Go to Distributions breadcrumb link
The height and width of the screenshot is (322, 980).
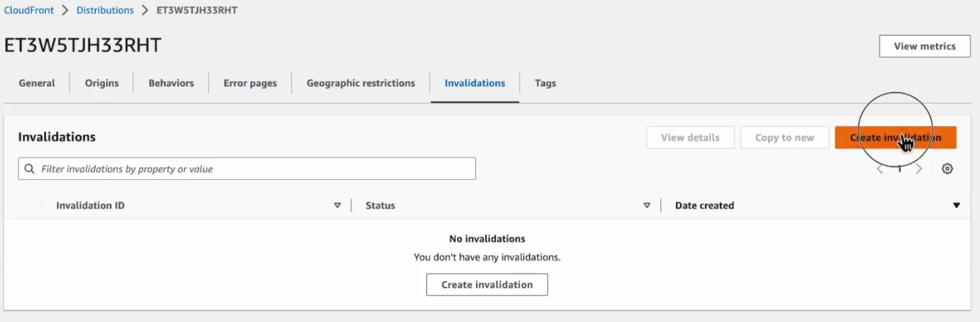[105, 10]
